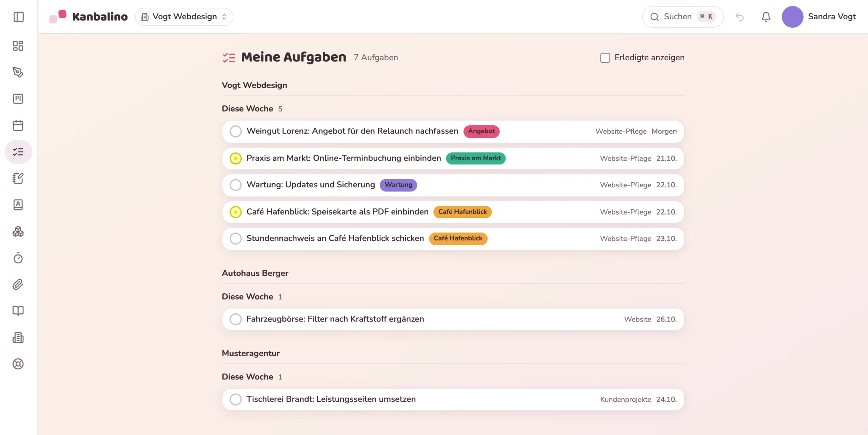868x435 pixels.
Task: Open the paperclip attachments icon in sidebar
Action: click(x=18, y=284)
